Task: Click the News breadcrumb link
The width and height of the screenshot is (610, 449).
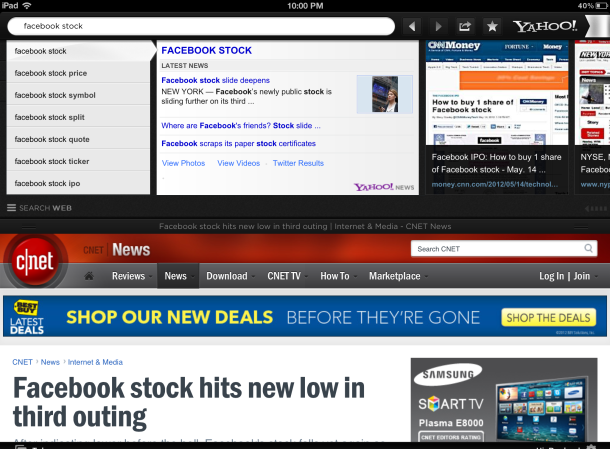Action: [50, 362]
